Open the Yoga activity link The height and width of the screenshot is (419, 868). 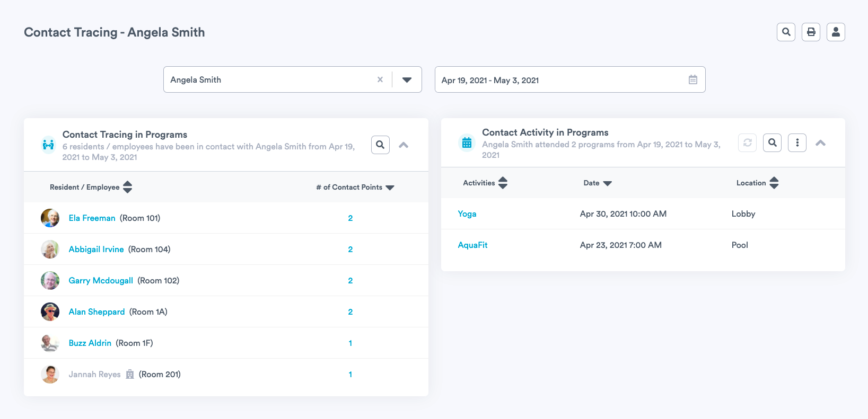[467, 214]
